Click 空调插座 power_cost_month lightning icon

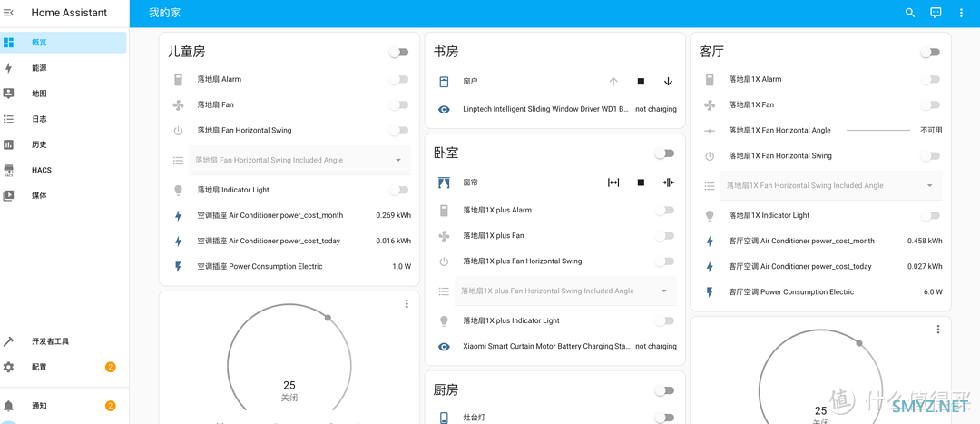pos(178,216)
